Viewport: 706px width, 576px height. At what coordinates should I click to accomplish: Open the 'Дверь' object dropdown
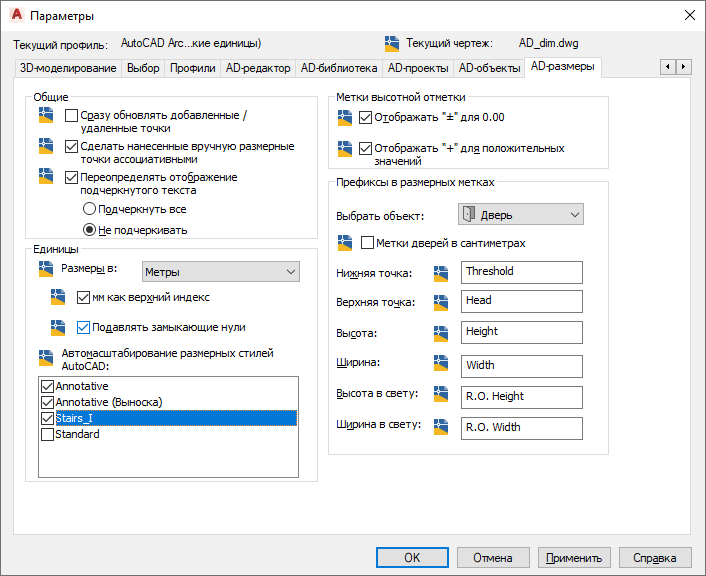tap(521, 214)
